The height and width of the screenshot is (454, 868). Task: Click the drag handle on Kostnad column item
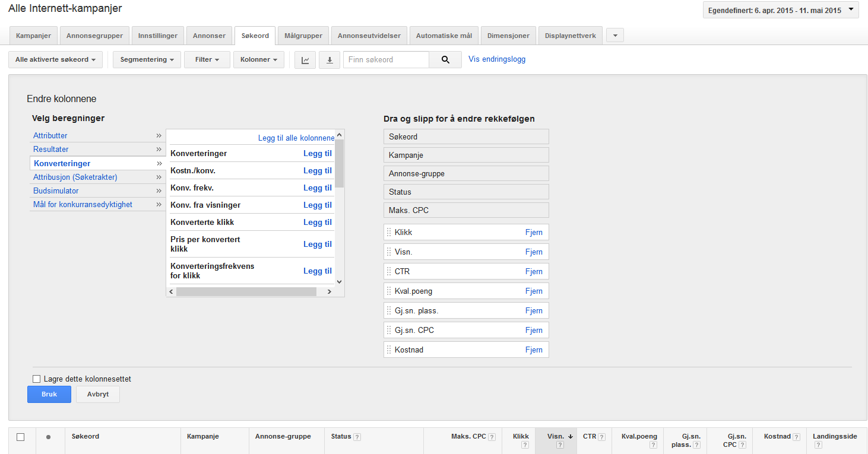pos(389,350)
